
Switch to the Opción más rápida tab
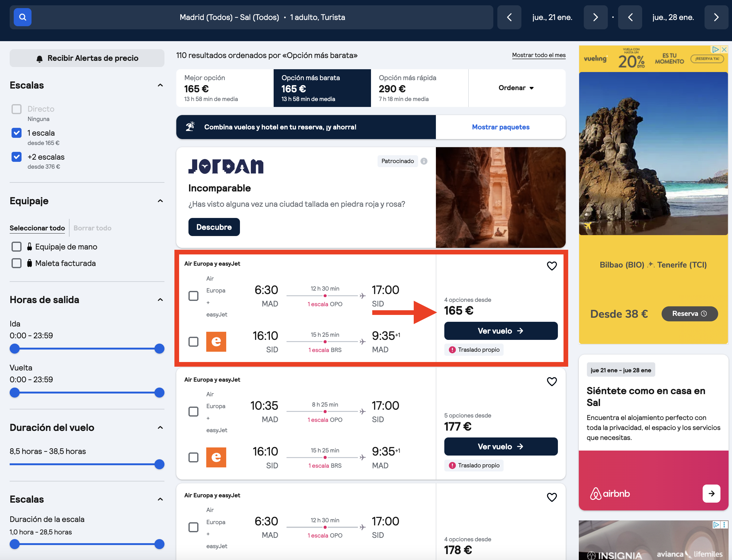[x=420, y=88]
